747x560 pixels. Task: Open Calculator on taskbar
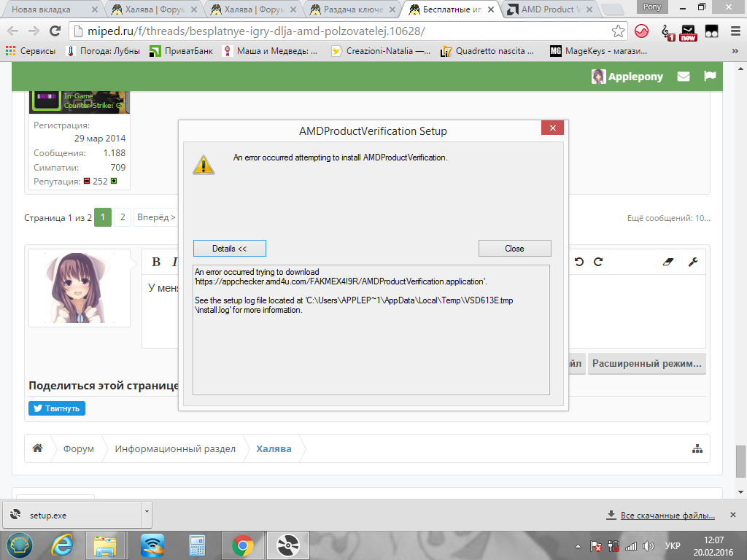tap(197, 545)
